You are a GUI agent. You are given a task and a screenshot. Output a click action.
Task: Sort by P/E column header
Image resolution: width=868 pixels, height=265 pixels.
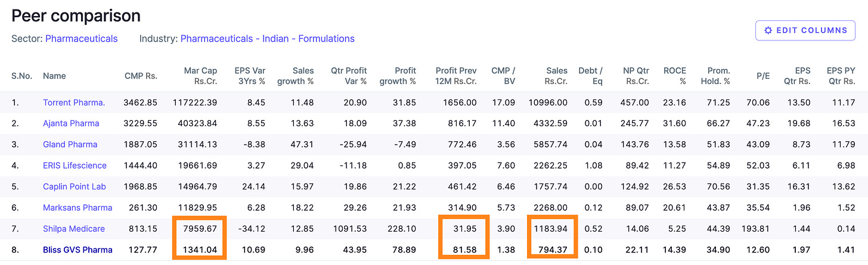click(762, 76)
